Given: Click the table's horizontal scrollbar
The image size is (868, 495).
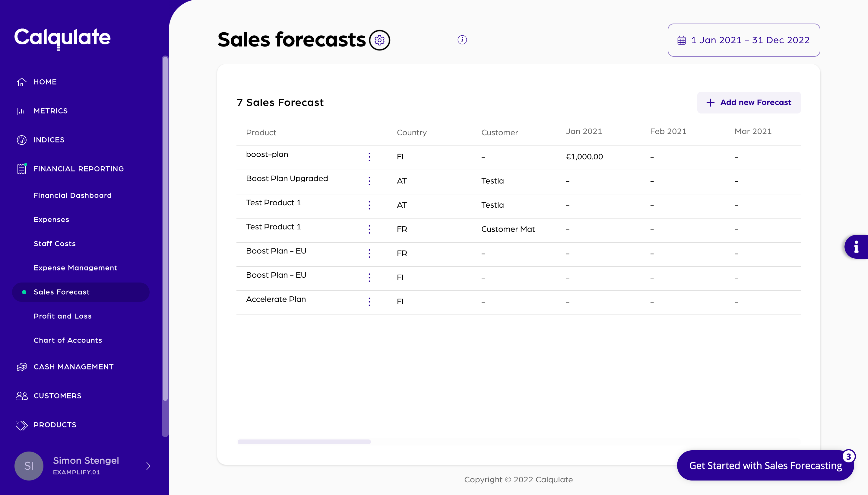Looking at the screenshot, I should click(x=304, y=442).
